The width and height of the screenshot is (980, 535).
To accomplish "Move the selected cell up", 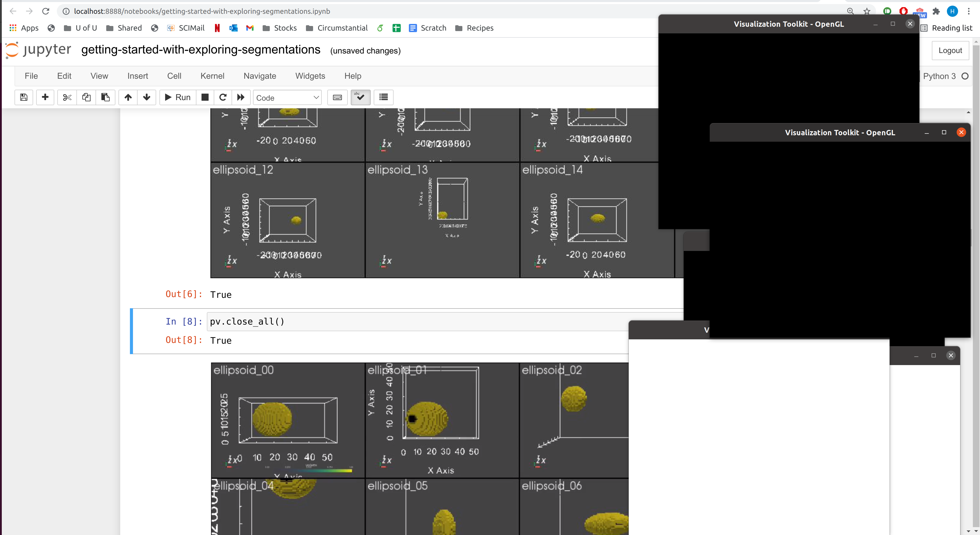I will click(127, 97).
